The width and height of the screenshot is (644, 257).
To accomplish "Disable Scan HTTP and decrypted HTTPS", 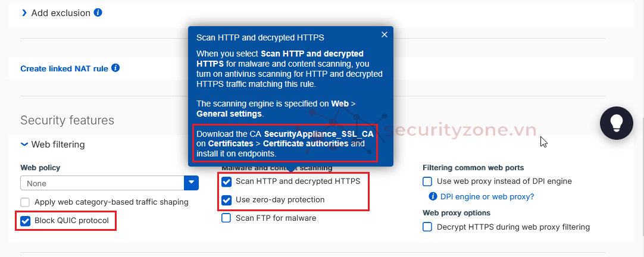I will pyautogui.click(x=226, y=181).
